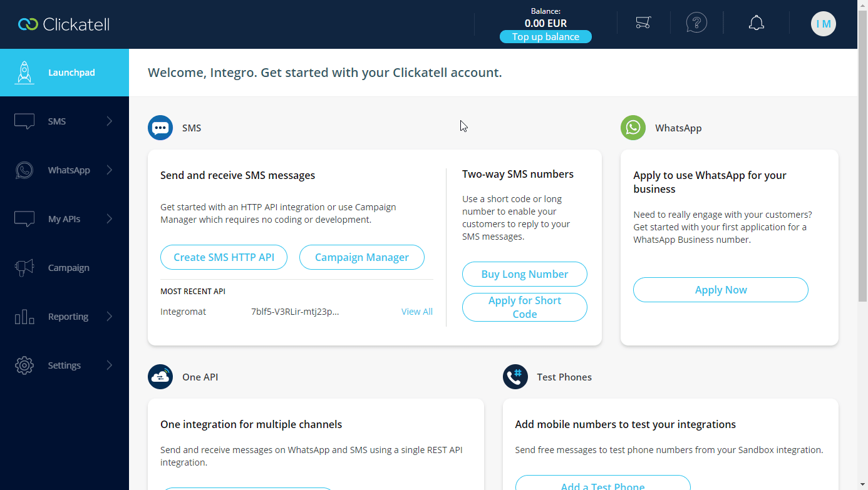868x490 pixels.
Task: Click the Campaign megaphone icon
Action: pos(24,268)
